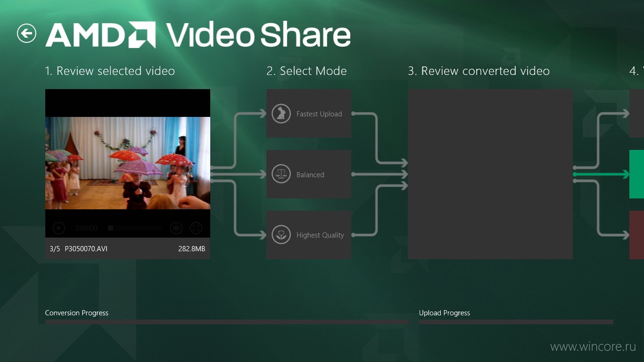
Task: Select the Highest Quality flower icon
Action: coord(281,235)
